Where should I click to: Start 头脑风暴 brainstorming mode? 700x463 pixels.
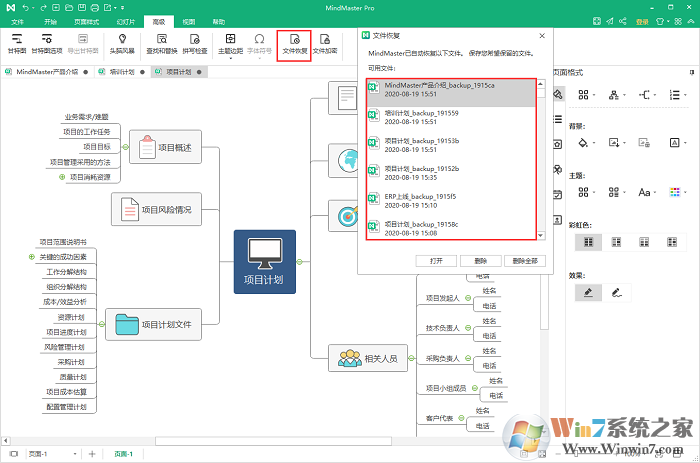tap(123, 41)
